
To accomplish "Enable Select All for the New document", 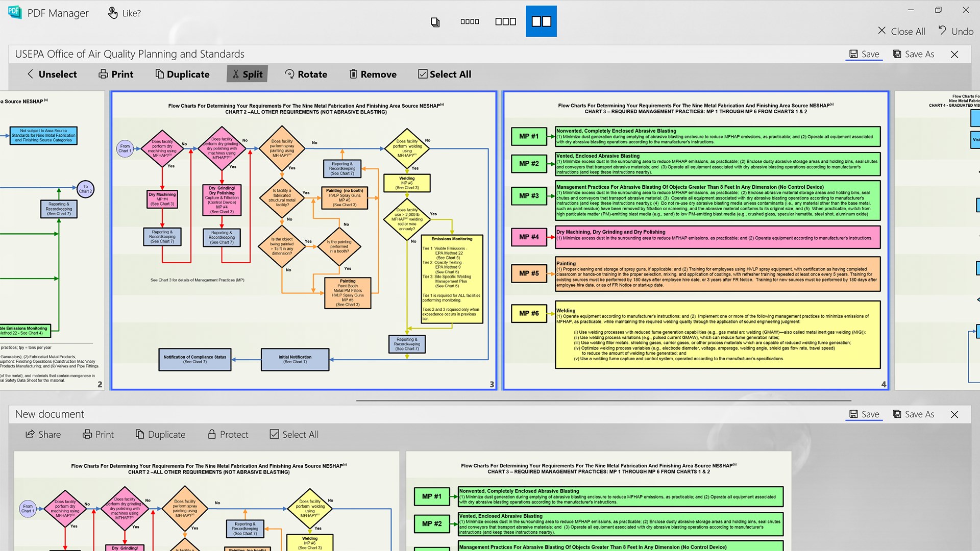I will [293, 434].
